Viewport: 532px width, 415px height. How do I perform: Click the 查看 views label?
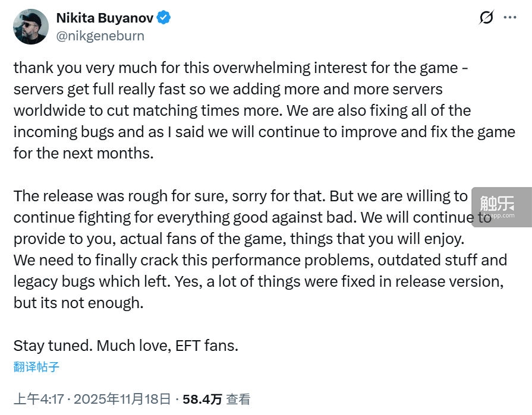click(238, 399)
